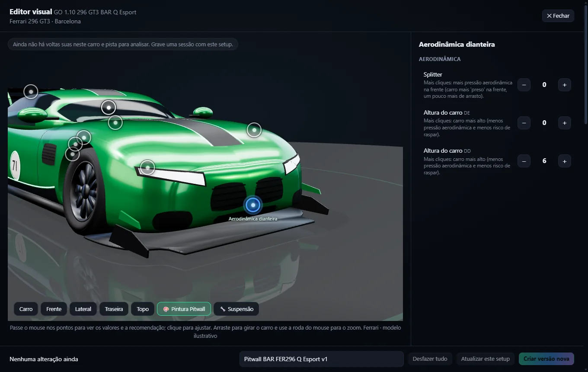Toggle the Pintura Pitwall paint option

pos(184,309)
